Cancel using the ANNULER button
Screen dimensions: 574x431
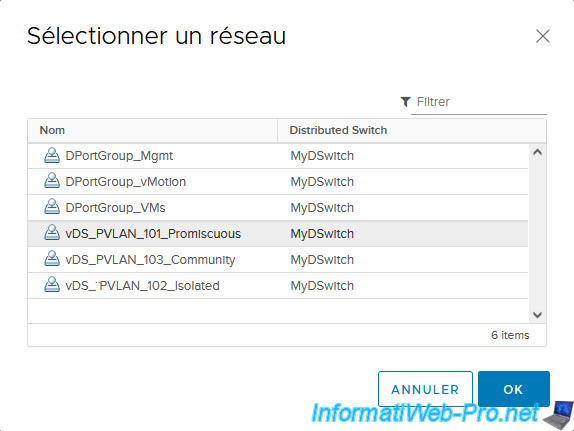425,389
